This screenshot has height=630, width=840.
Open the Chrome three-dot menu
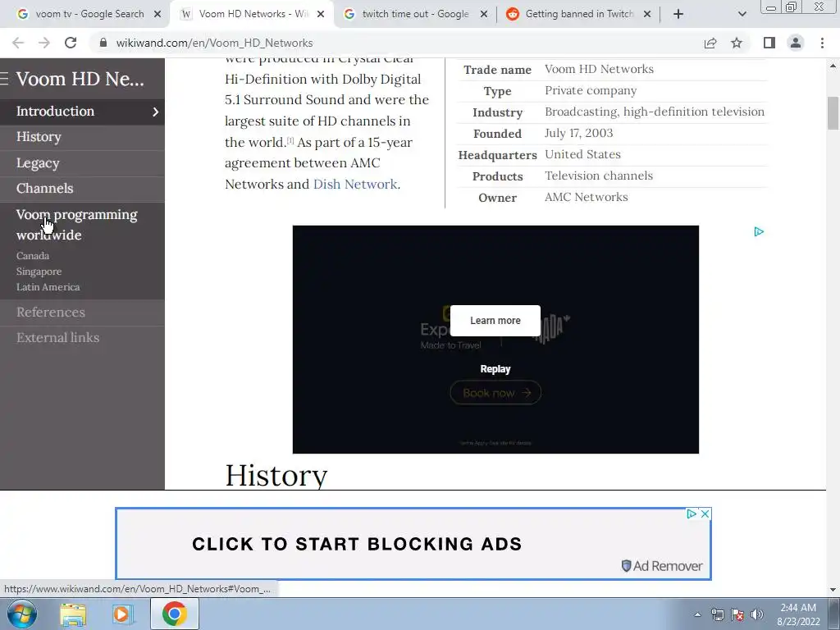point(822,43)
